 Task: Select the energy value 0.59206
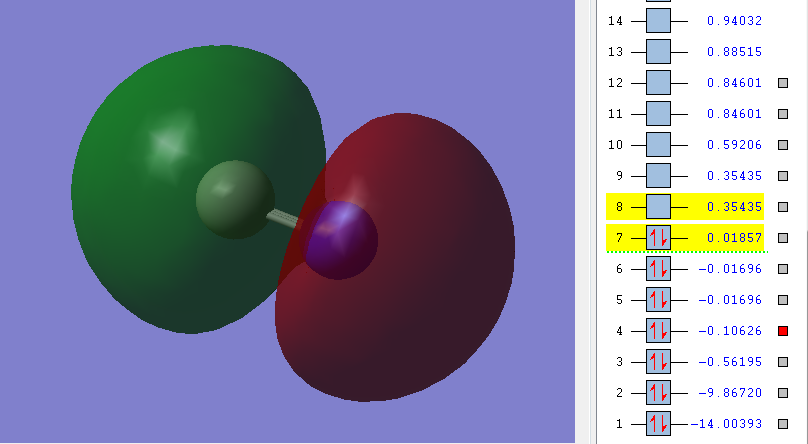click(x=734, y=145)
